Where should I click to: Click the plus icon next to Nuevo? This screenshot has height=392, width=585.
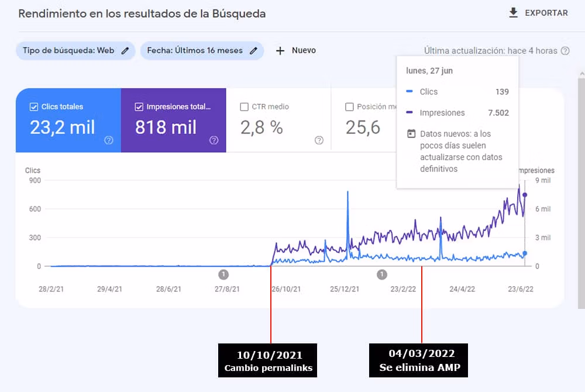[280, 51]
